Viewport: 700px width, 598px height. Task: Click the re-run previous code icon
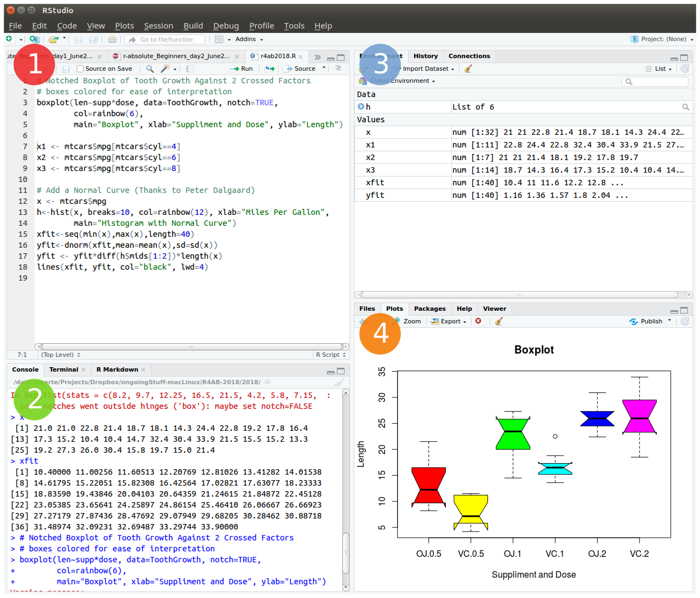coord(269,69)
